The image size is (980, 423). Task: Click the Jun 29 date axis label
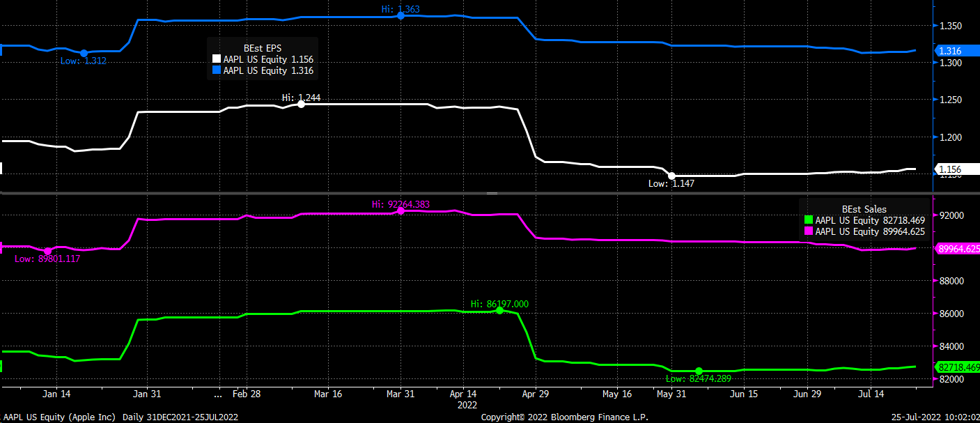(808, 394)
